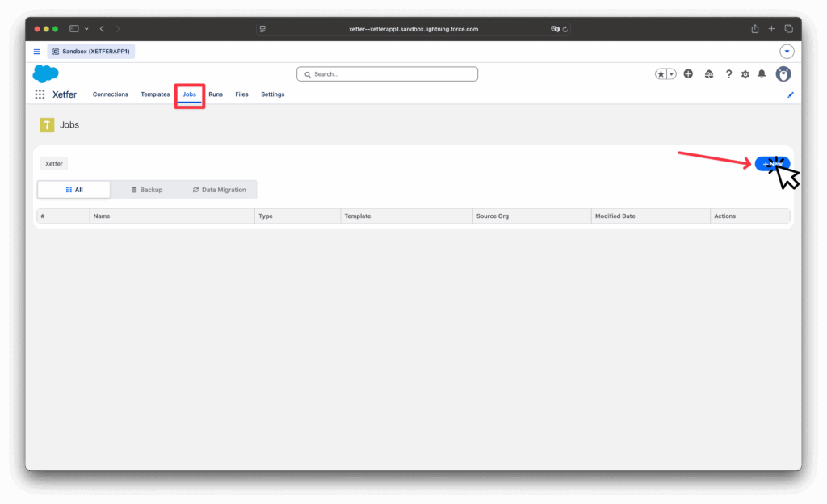Show All jobs filter
827x504 pixels.
tap(73, 190)
